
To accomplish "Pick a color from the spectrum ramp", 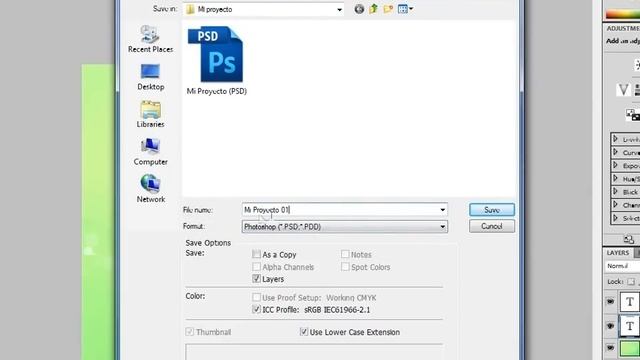I will point(622,14).
